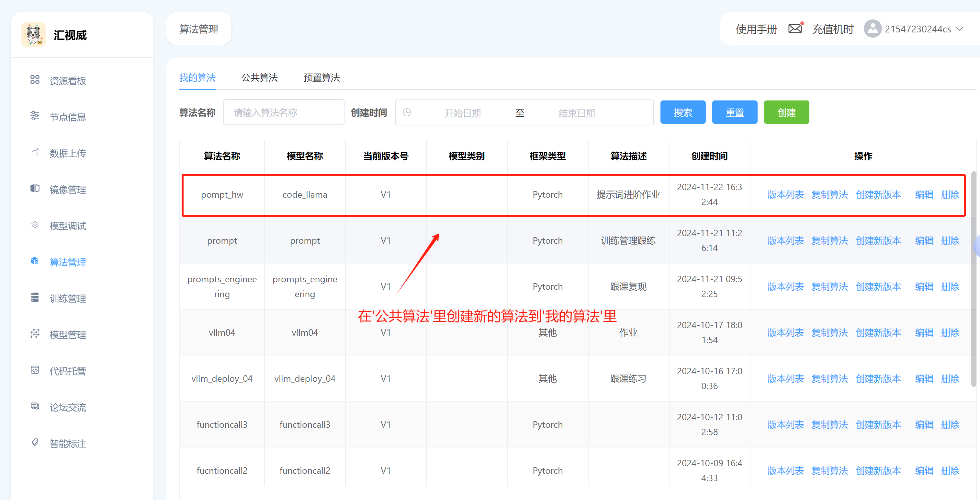This screenshot has height=500, width=980.
Task: Click the 节点信息 sliders icon
Action: [x=35, y=116]
